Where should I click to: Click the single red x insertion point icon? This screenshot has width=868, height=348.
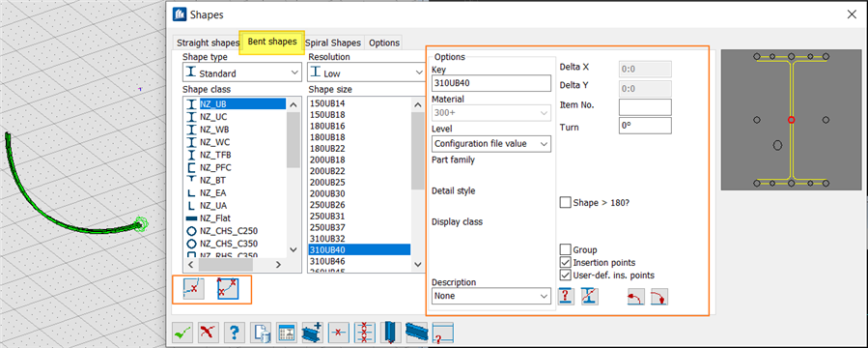pyautogui.click(x=338, y=333)
